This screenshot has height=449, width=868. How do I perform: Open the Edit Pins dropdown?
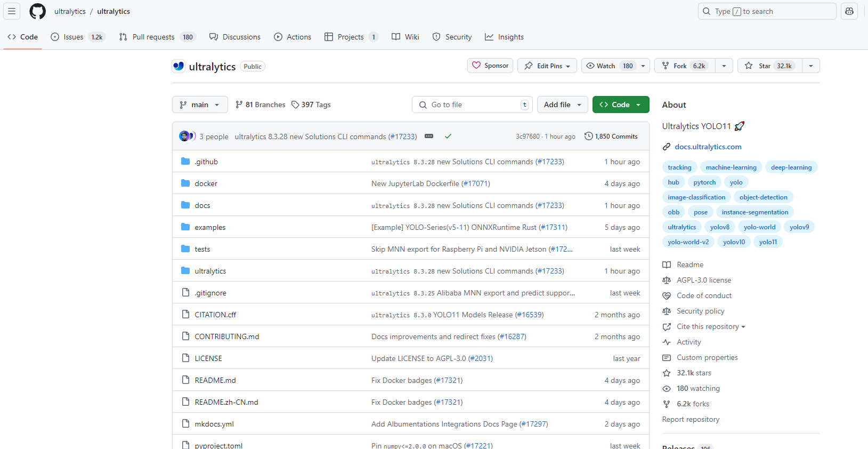(x=547, y=66)
